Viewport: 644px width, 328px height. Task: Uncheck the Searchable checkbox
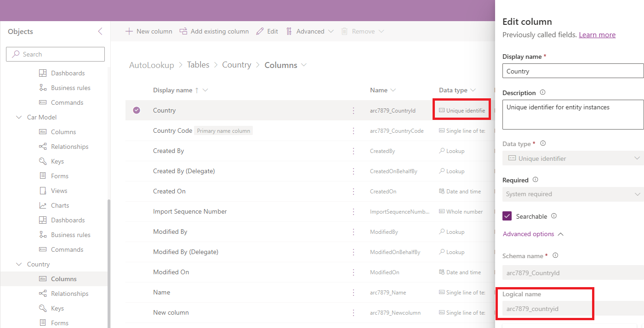[x=506, y=216]
